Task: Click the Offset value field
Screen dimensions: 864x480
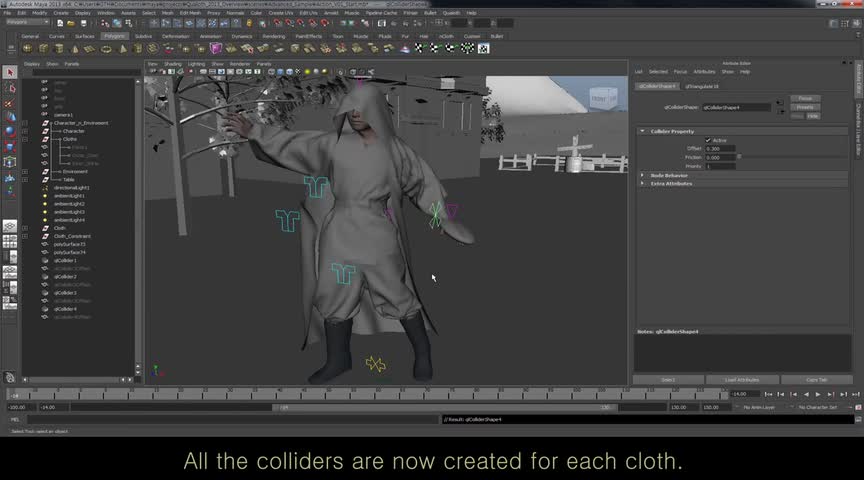Action: (x=720, y=149)
